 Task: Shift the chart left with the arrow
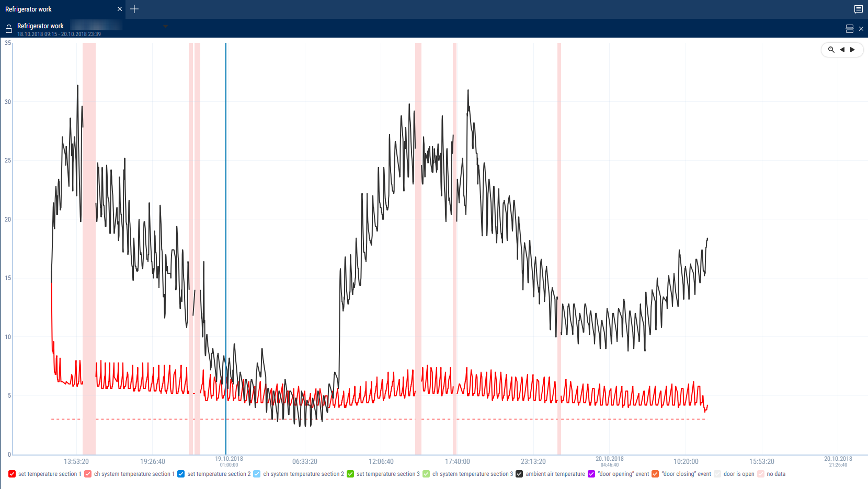pyautogui.click(x=842, y=50)
